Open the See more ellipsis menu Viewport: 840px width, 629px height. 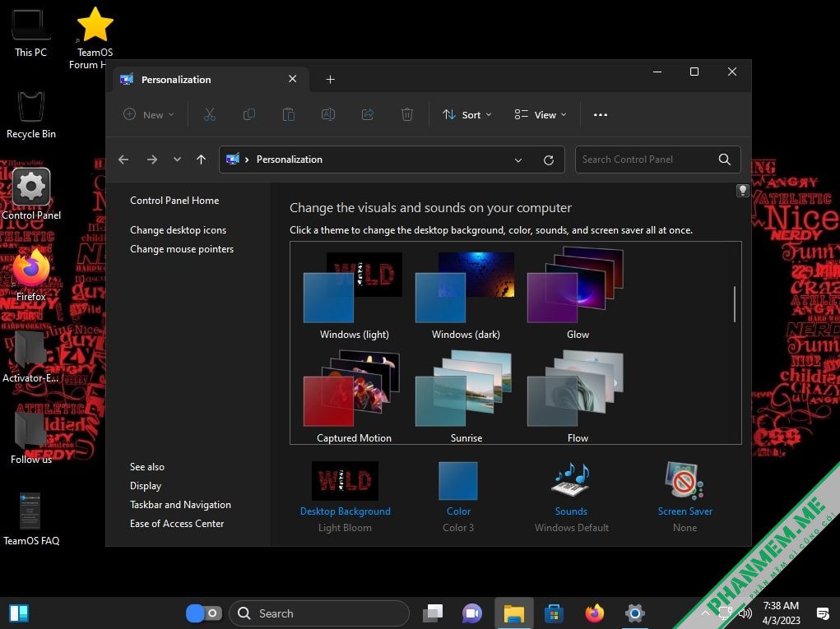[601, 114]
